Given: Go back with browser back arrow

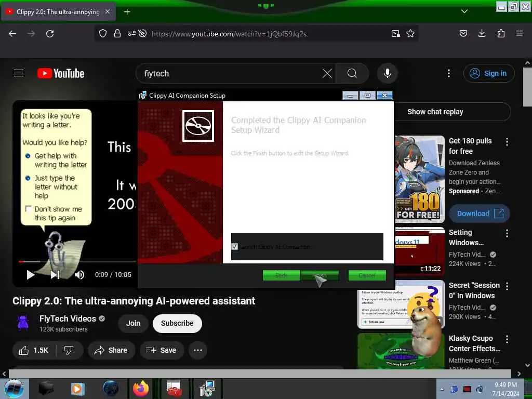Looking at the screenshot, I should [12, 34].
